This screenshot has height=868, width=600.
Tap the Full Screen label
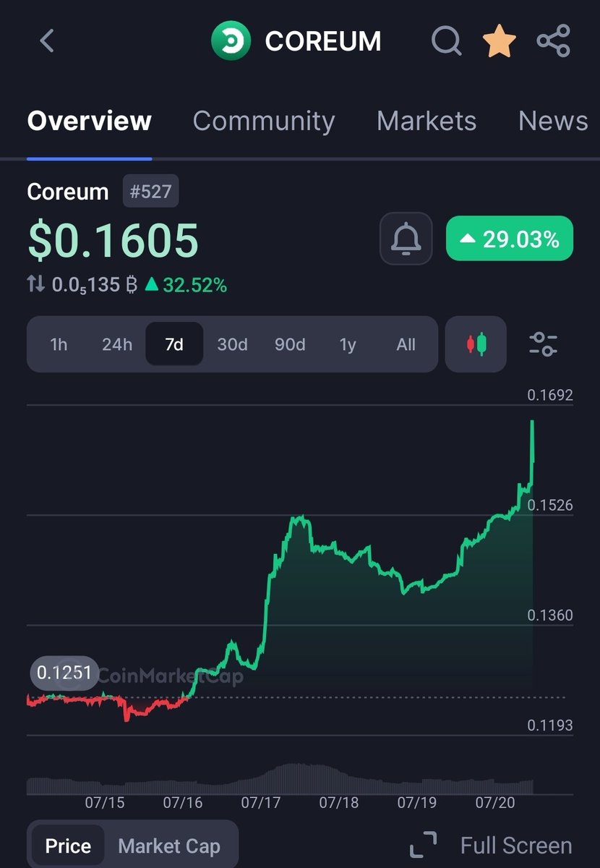(x=516, y=845)
